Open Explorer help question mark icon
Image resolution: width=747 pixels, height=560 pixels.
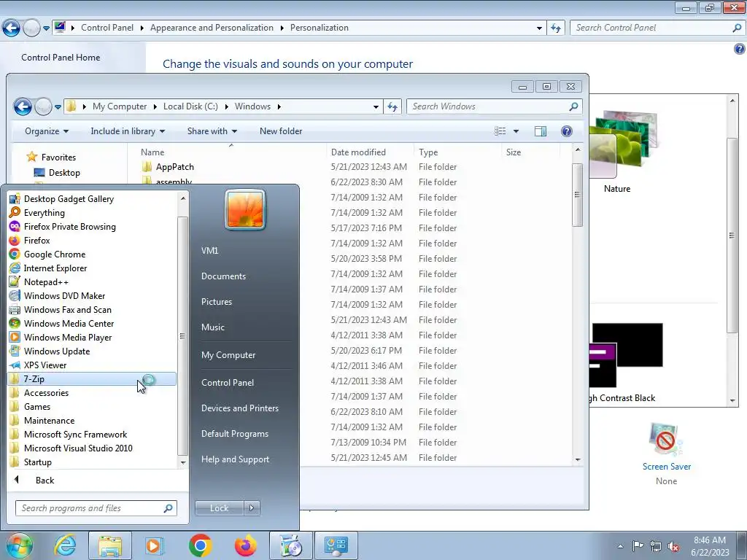pyautogui.click(x=566, y=131)
